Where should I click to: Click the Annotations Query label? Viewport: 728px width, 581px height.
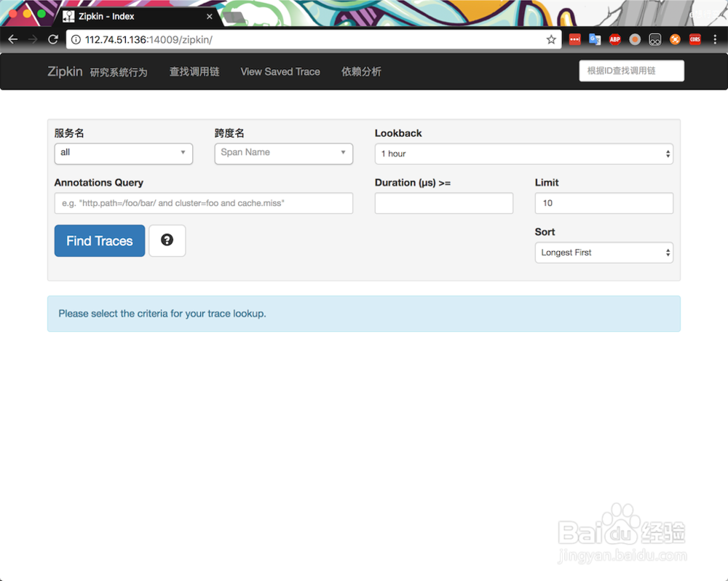[x=98, y=183]
